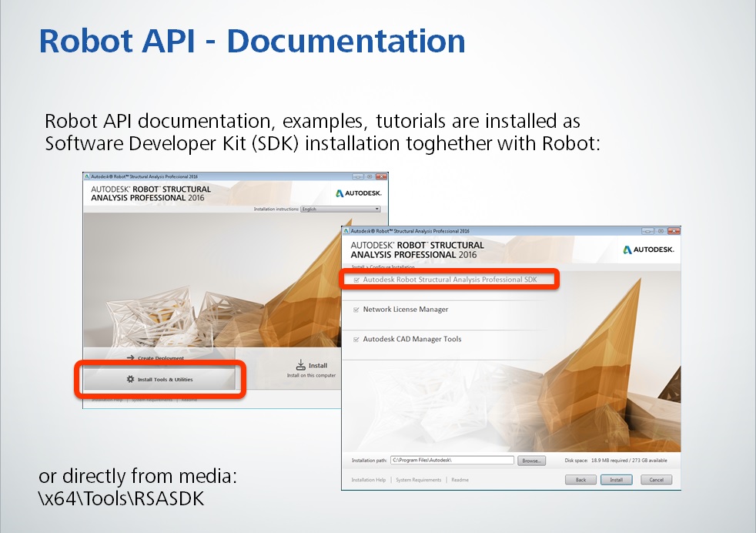The height and width of the screenshot is (533, 756).
Task: Click the gear icon beside Install Tools & Utilities
Action: tap(130, 379)
